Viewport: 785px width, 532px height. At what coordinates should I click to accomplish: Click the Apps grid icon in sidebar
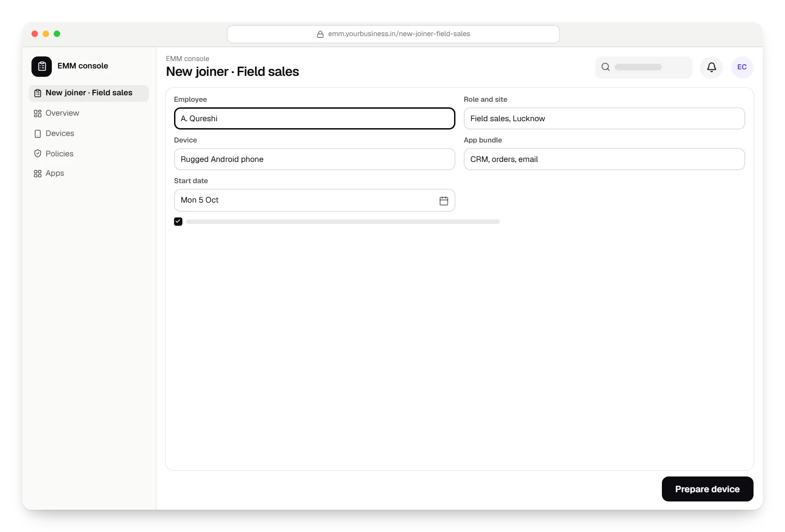[37, 173]
